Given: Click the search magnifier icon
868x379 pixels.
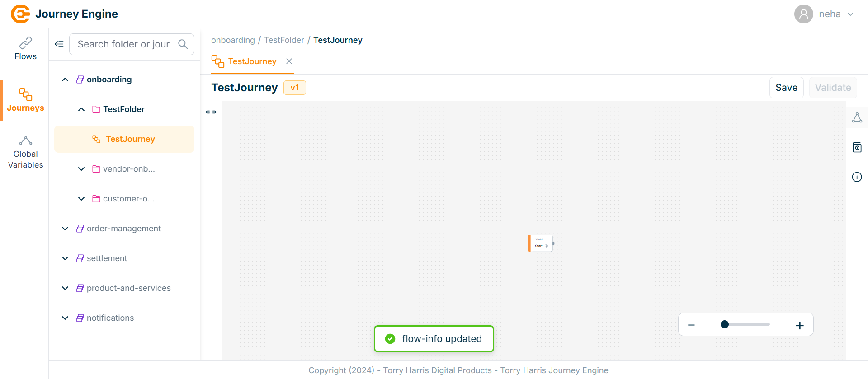Looking at the screenshot, I should coord(183,44).
